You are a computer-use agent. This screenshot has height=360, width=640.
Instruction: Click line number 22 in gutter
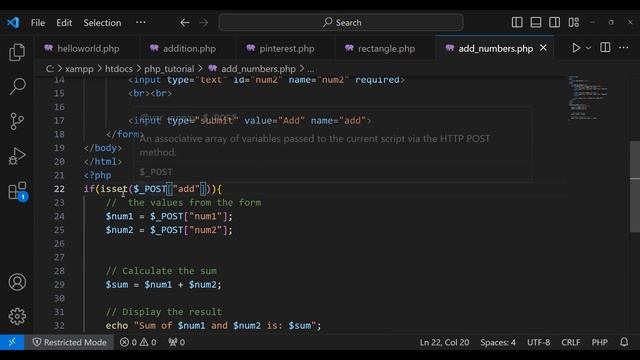[59, 189]
